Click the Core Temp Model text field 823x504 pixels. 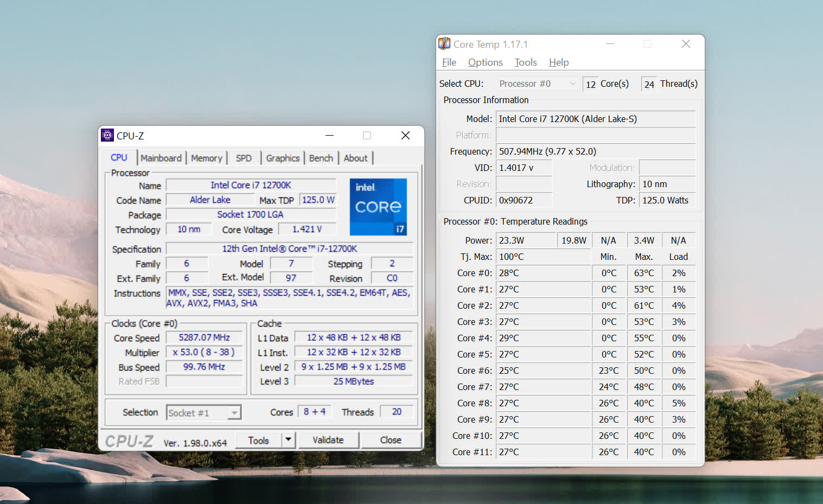(x=595, y=119)
